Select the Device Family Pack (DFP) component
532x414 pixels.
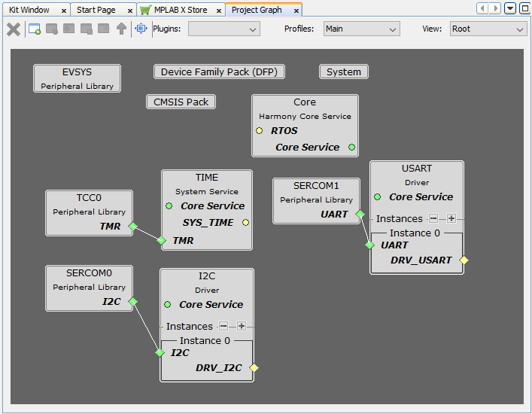(x=219, y=72)
